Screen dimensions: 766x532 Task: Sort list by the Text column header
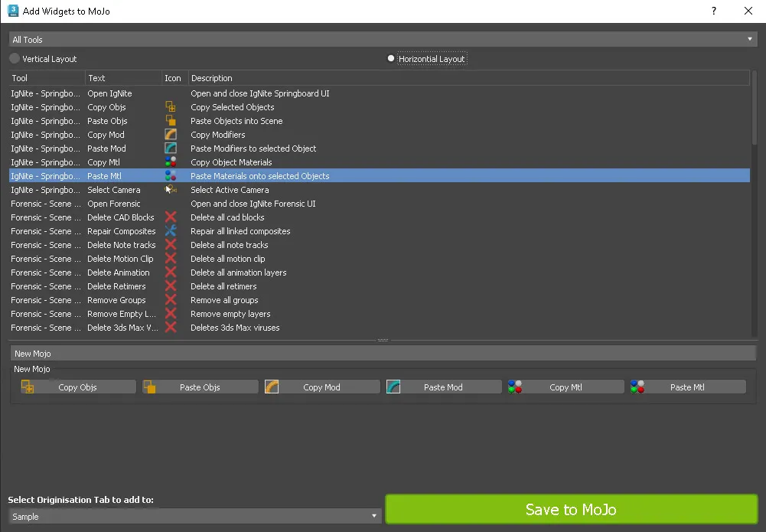tap(123, 77)
